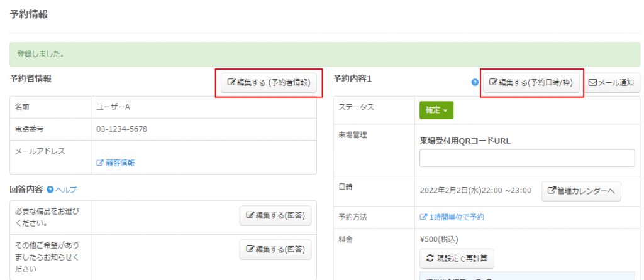Click 編集する(予約日時/枠) edit button

(531, 83)
